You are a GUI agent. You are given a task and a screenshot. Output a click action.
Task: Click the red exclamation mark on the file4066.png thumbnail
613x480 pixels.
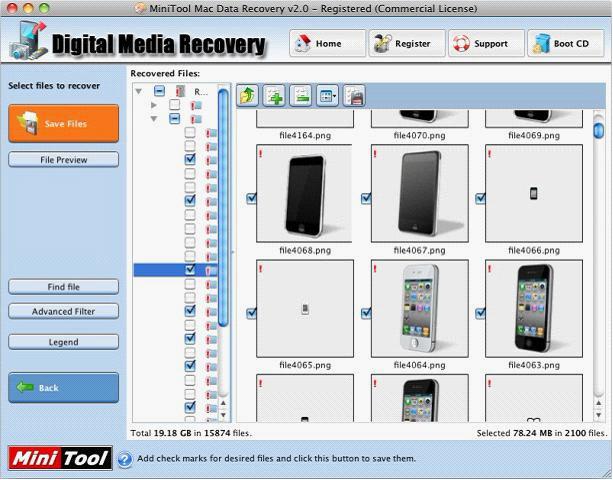click(x=489, y=154)
